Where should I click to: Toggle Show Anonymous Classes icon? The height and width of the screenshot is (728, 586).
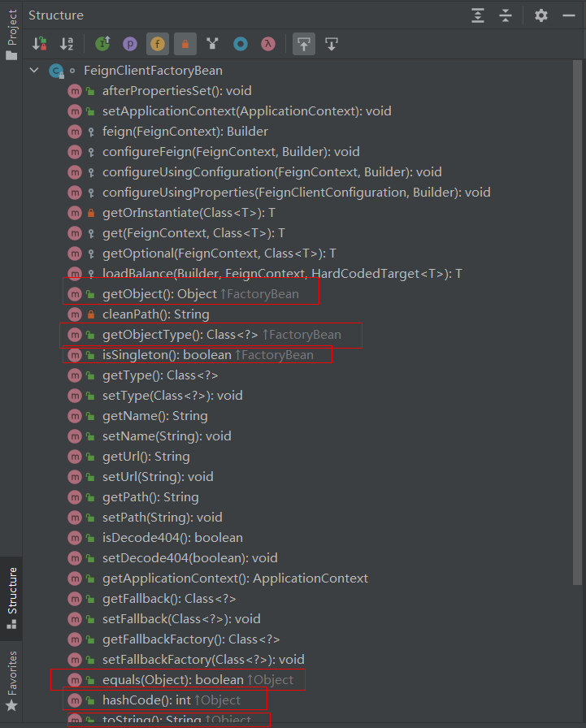[241, 44]
